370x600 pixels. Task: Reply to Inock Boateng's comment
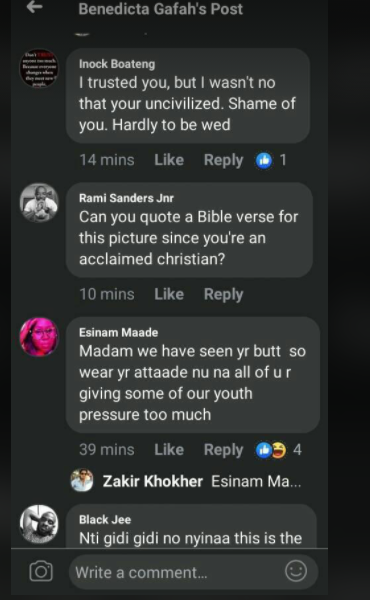(223, 160)
